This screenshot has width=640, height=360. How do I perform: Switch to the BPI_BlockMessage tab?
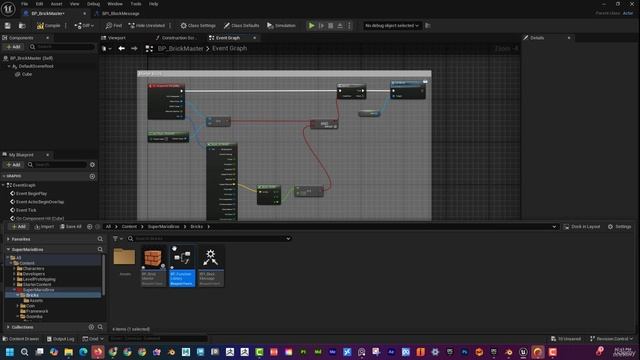click(x=120, y=13)
